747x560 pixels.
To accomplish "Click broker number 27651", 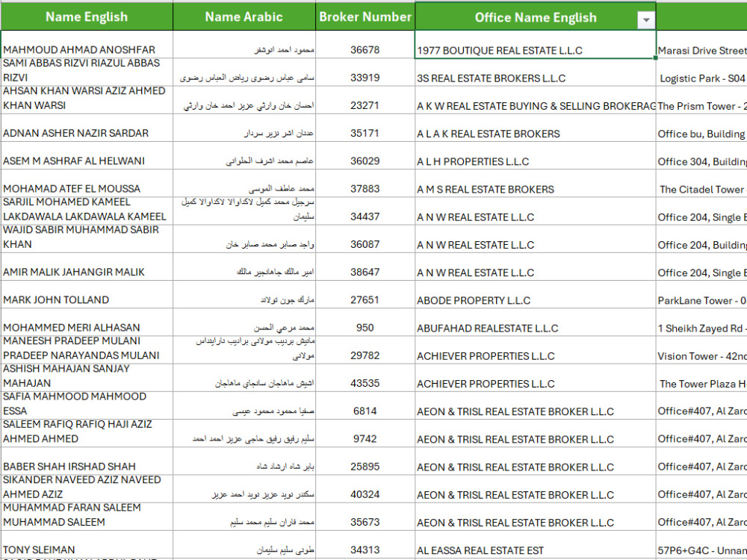I will pyautogui.click(x=365, y=294).
